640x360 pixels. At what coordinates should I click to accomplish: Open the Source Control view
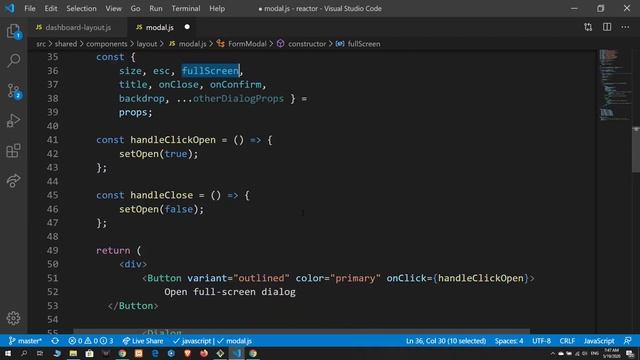tap(13, 91)
